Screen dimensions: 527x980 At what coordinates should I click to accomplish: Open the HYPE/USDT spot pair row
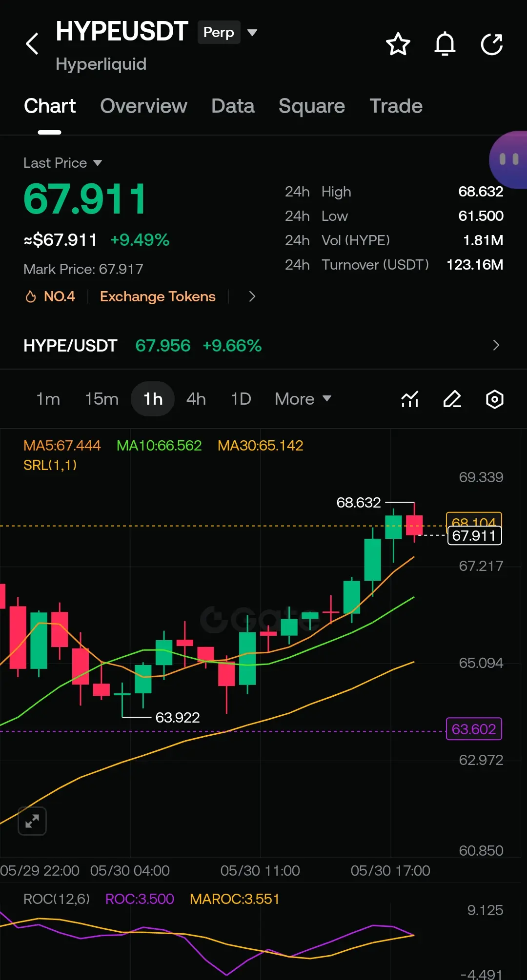pos(263,345)
